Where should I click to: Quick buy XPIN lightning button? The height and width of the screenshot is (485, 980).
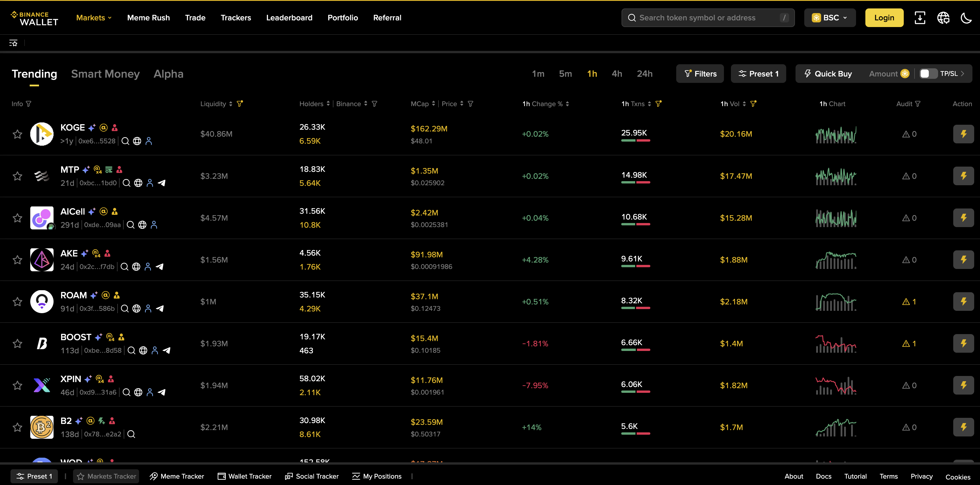click(x=963, y=386)
